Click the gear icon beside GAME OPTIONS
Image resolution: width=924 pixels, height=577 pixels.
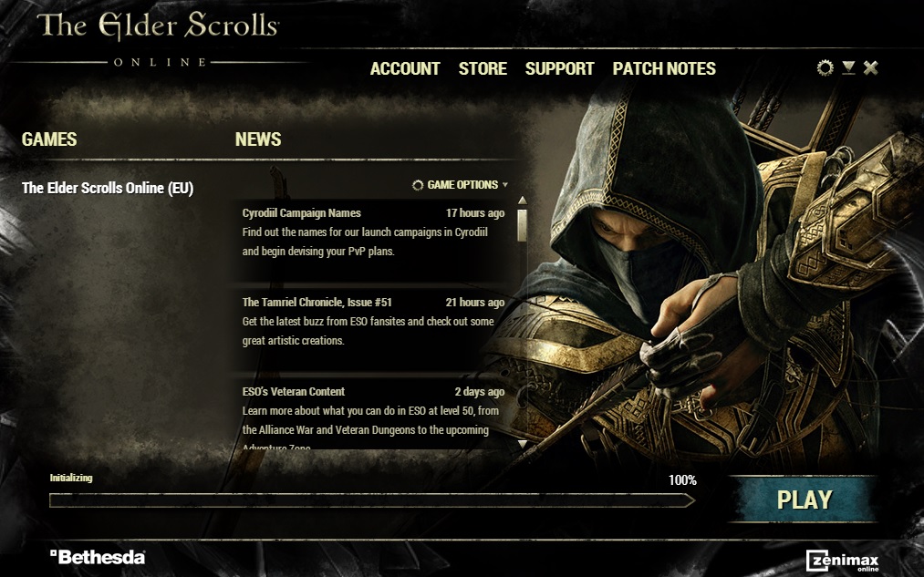[418, 185]
